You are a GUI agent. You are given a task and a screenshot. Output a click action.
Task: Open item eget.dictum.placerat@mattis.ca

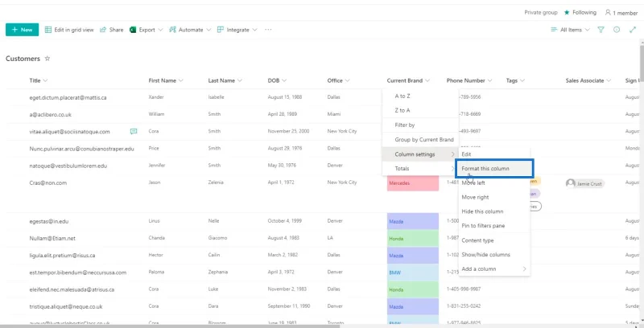tap(68, 97)
